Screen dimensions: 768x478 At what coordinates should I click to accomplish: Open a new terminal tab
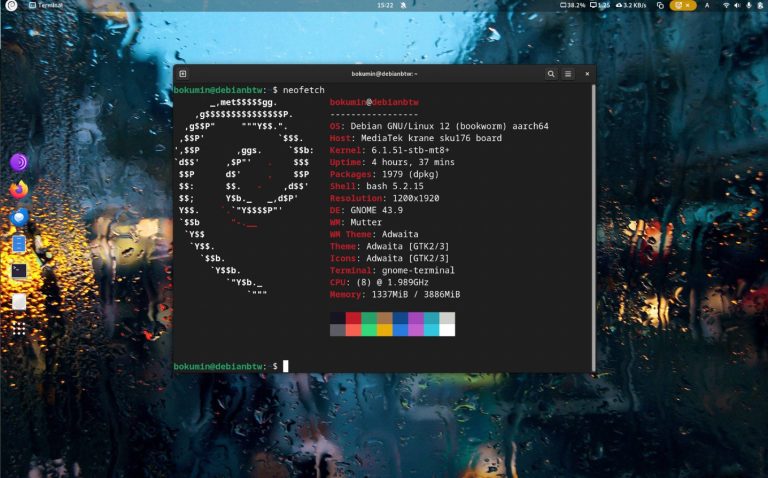pos(183,74)
